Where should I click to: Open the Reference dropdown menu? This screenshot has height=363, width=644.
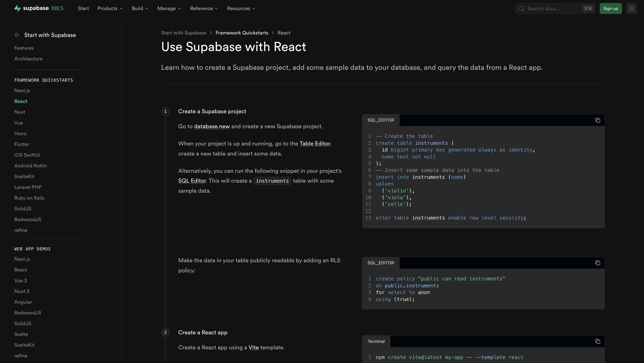pyautogui.click(x=204, y=9)
